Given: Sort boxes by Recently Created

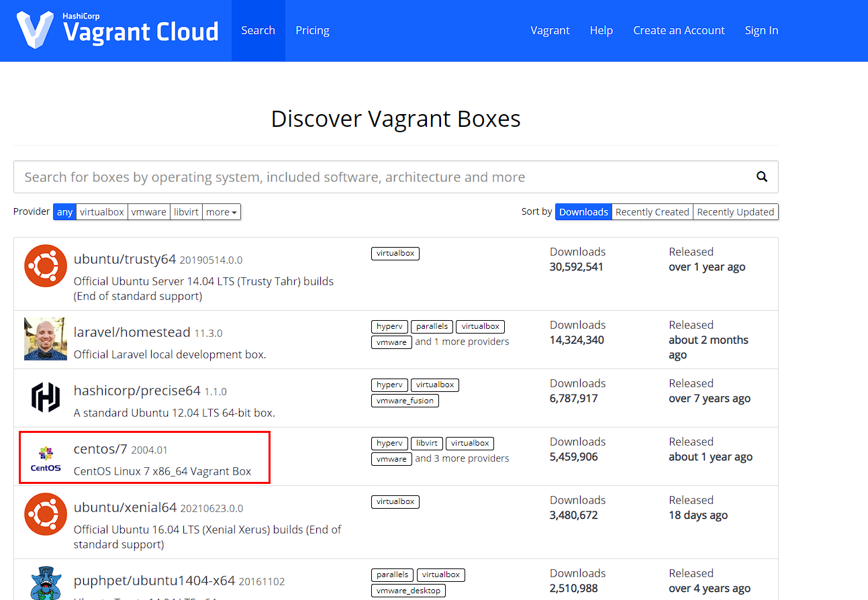Looking at the screenshot, I should (x=653, y=212).
